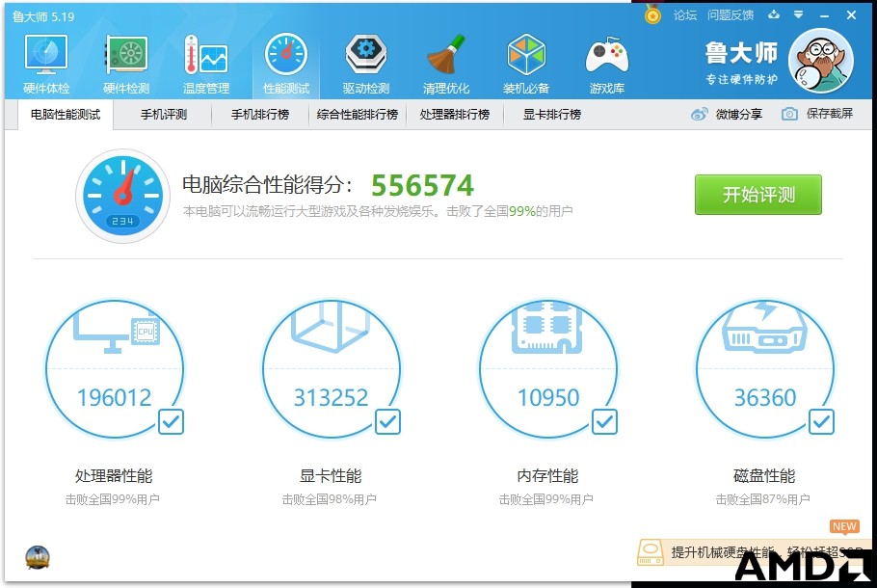Switch to 电脑性能测试 tab
Screen dimensions: 877x588
click(66, 115)
